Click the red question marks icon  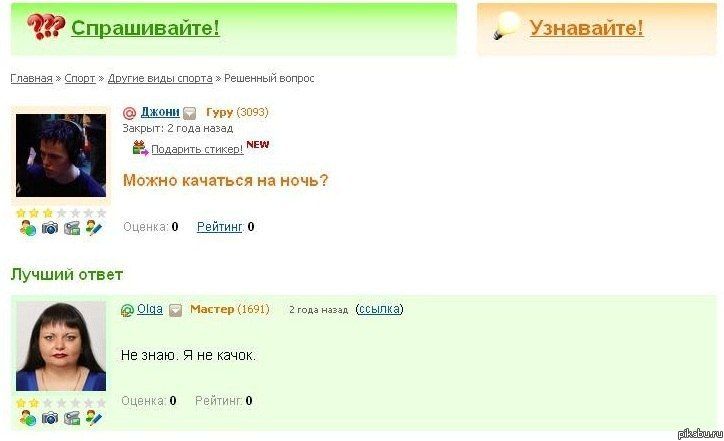45,26
